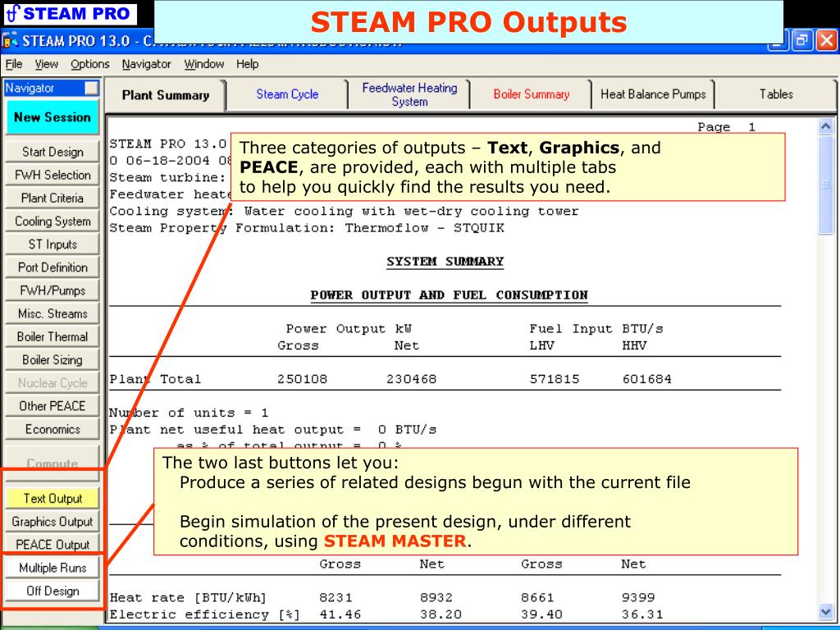Click the Nuclear Cycle button
The height and width of the screenshot is (630, 840).
pyautogui.click(x=52, y=382)
